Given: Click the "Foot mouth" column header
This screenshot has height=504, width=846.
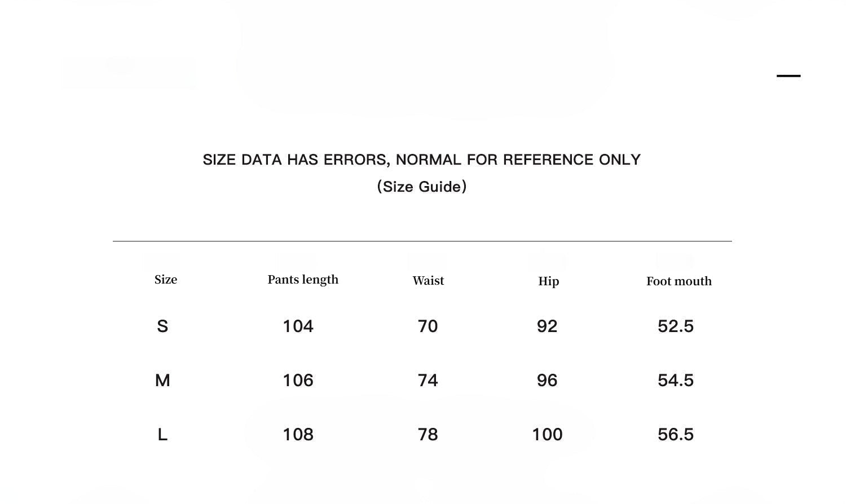Looking at the screenshot, I should pos(678,281).
